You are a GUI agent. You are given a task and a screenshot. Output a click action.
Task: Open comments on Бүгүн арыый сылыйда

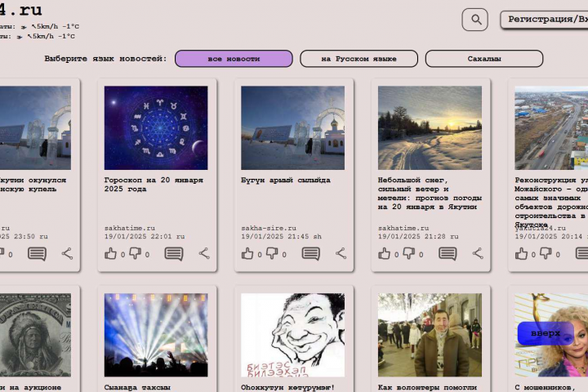coord(311,254)
